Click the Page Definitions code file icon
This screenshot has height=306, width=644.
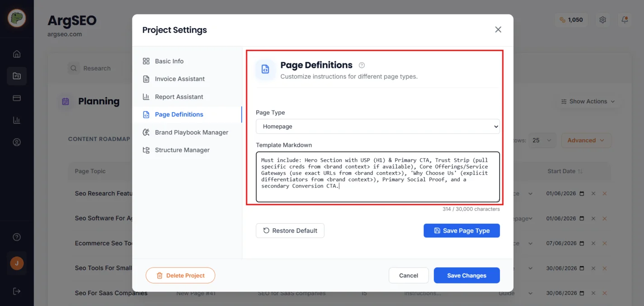coord(265,69)
